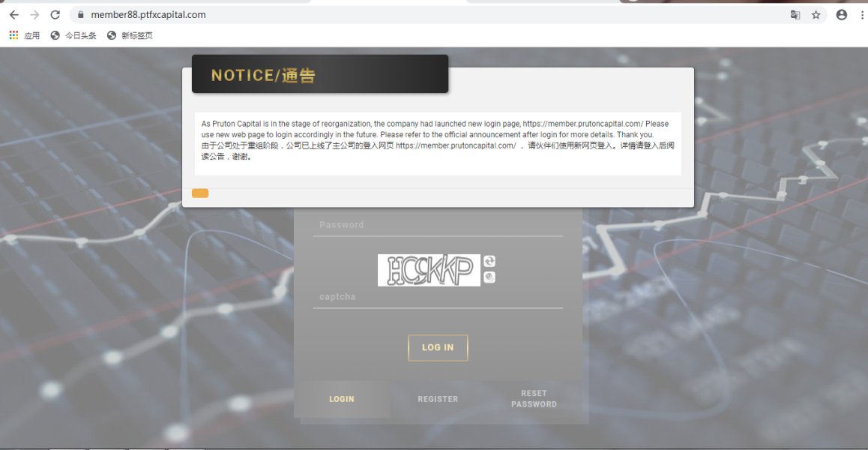Open the RESET PASSWORD tab
The width and height of the screenshot is (868, 450).
click(x=534, y=399)
